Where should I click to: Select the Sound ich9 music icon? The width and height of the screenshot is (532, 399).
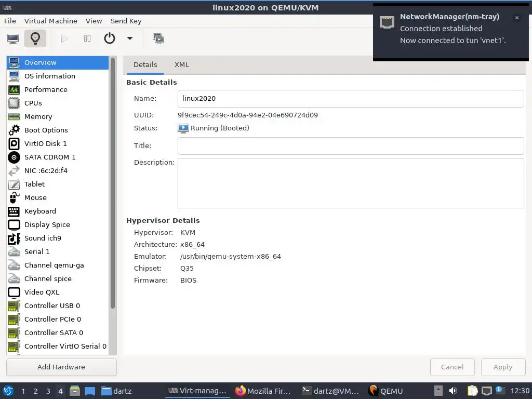click(14, 238)
